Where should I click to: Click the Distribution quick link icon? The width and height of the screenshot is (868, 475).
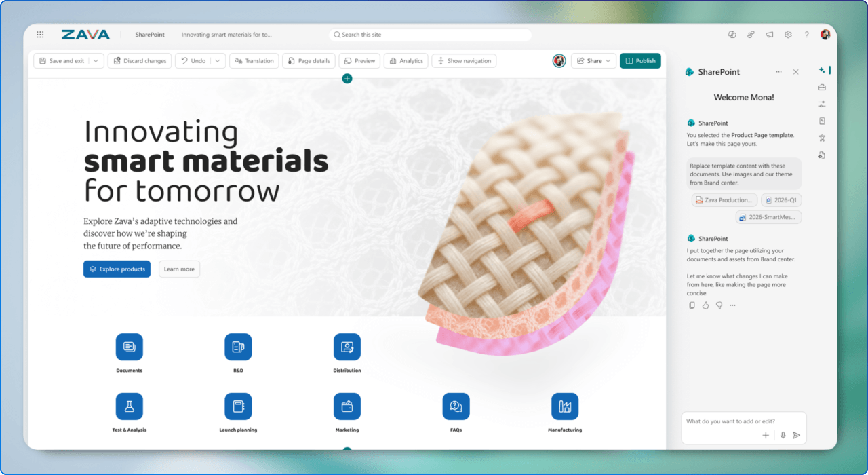click(x=347, y=347)
